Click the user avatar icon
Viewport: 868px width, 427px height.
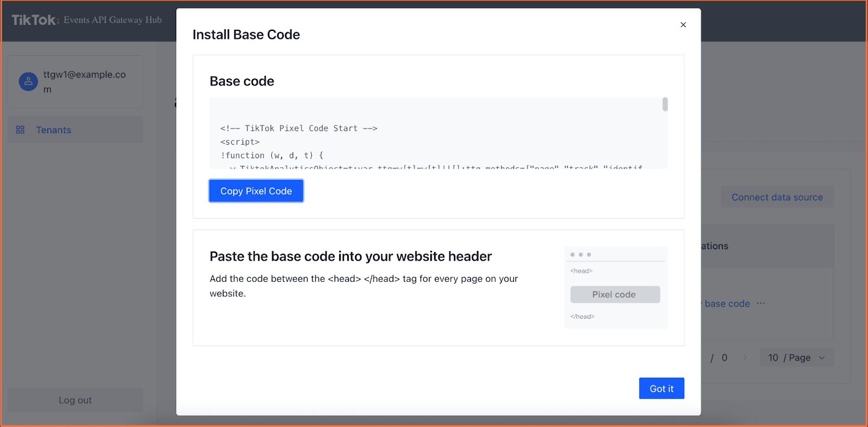click(28, 81)
